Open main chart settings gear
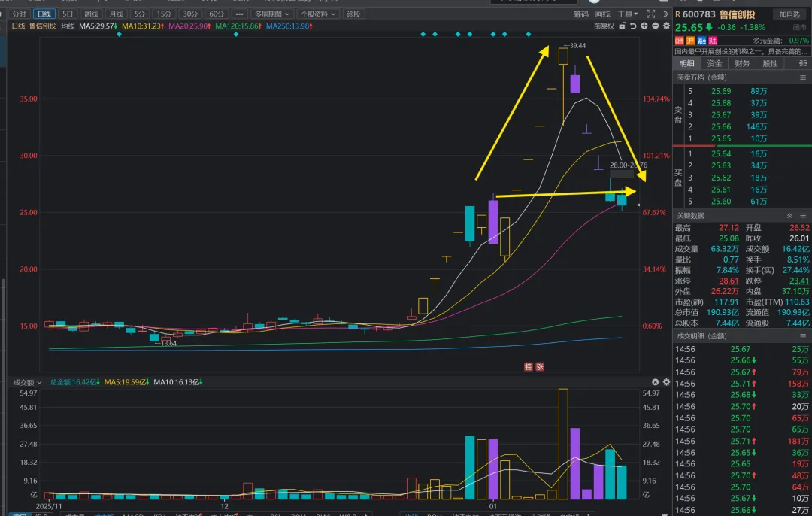This screenshot has width=812, height=516. [x=666, y=26]
